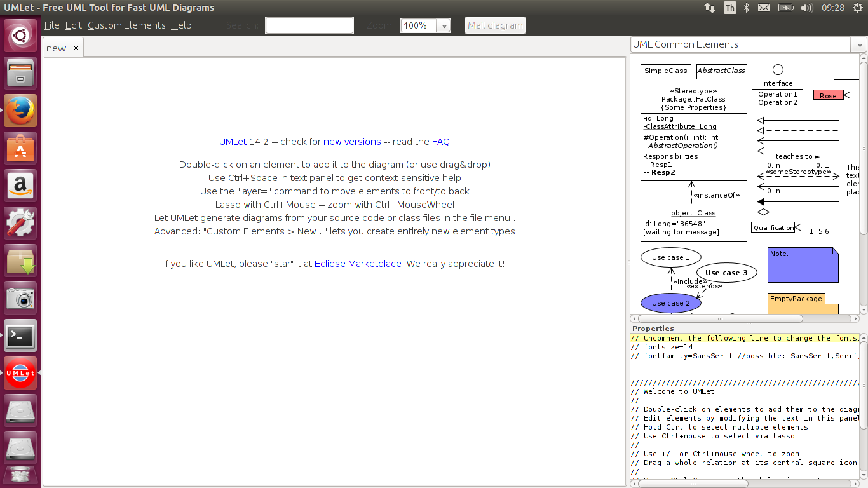Open the Help menu
The height and width of the screenshot is (488, 868).
181,25
